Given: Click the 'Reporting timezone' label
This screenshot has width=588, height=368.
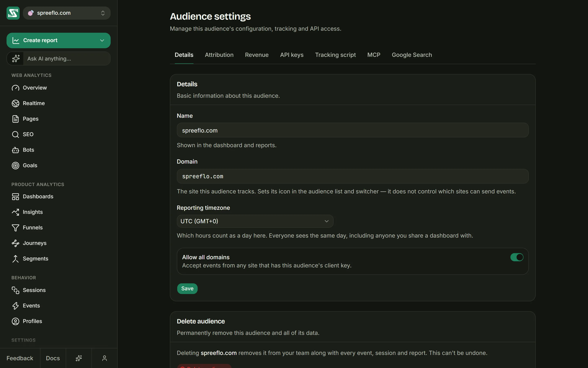Looking at the screenshot, I should [203, 208].
